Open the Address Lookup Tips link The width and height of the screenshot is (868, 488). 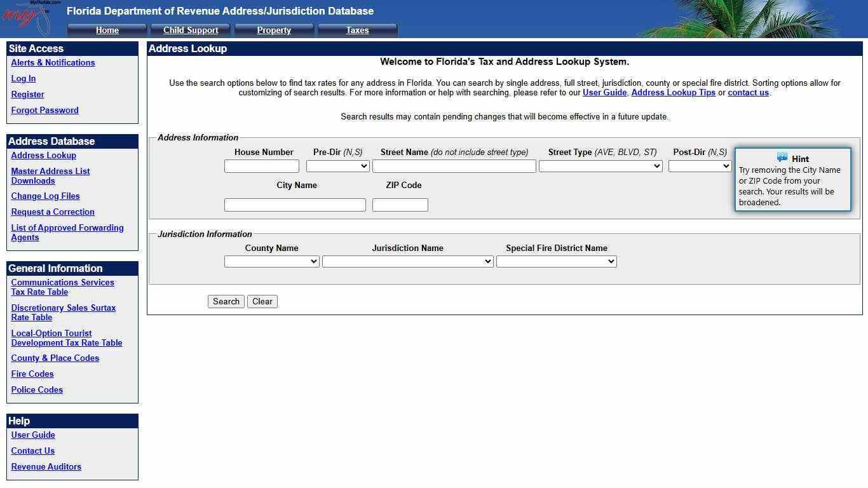(673, 92)
